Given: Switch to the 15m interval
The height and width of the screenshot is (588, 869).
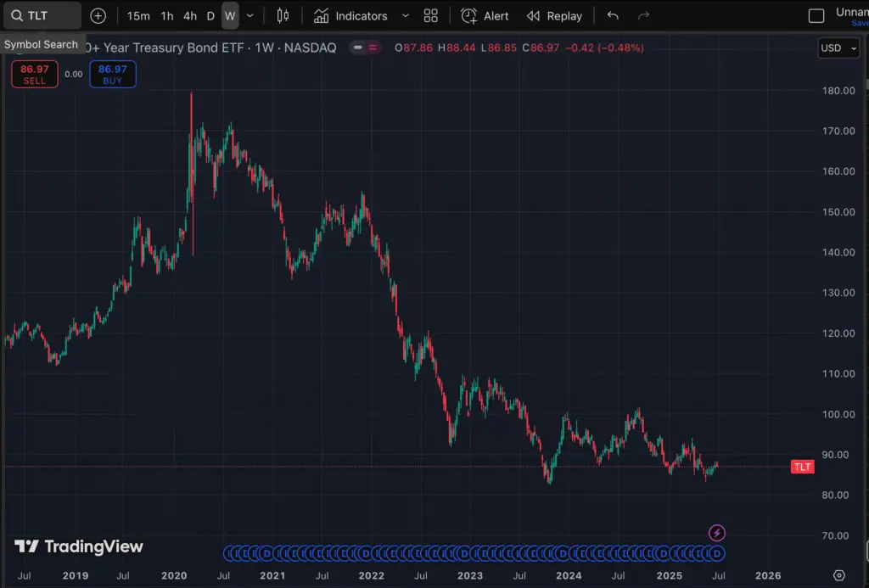Looking at the screenshot, I should 138,16.
